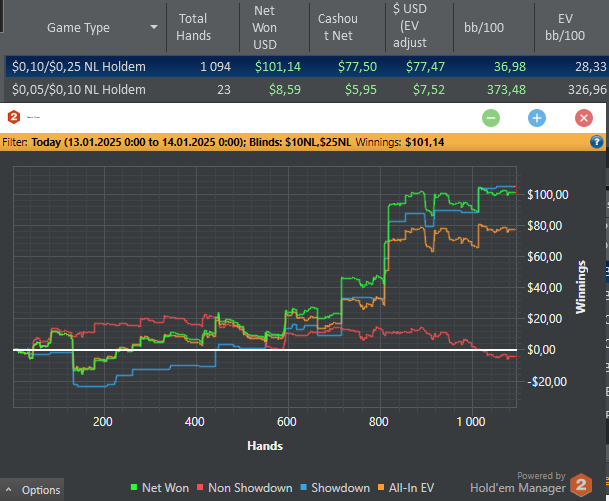Viewport: 609px width, 501px height.
Task: Click the 36,98 bb/100 cell
Action: [x=510, y=67]
